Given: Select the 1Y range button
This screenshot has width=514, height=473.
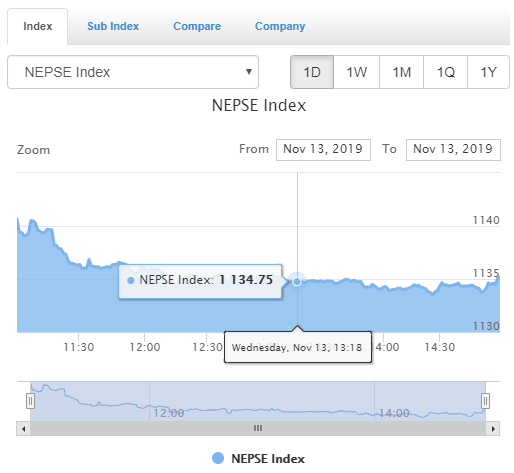Looking at the screenshot, I should pyautogui.click(x=488, y=72).
